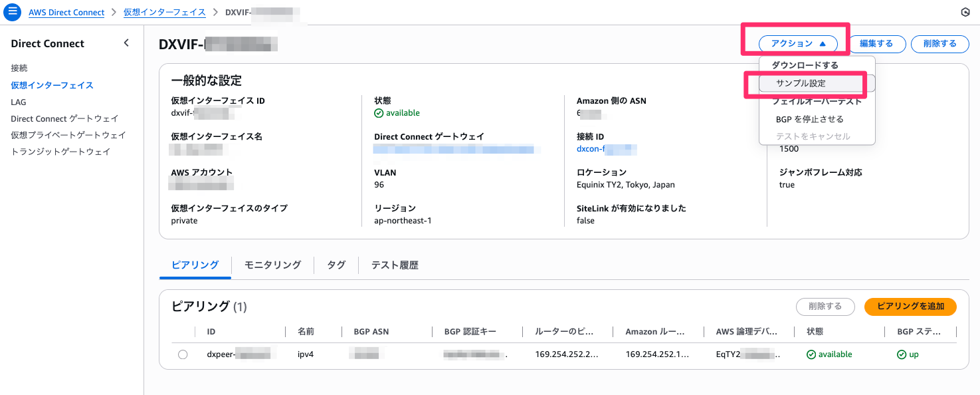Collapse the Direct Connect sidebar
The image size is (980, 395).
click(x=126, y=43)
